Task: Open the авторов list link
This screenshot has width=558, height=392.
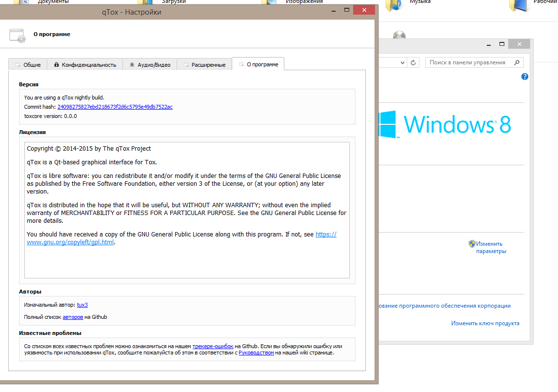Action: coord(73,317)
